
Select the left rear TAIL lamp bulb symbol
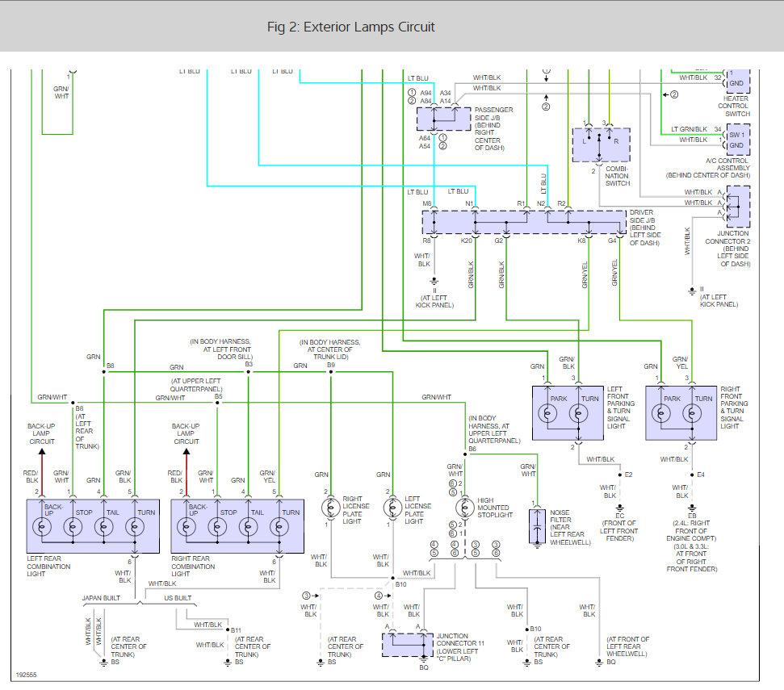pos(103,527)
